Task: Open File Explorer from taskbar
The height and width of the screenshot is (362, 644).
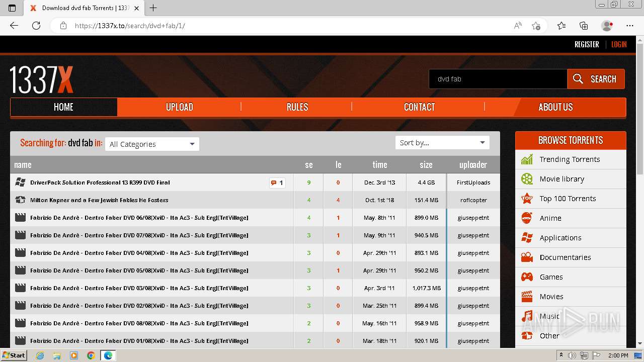Action: [57, 355]
